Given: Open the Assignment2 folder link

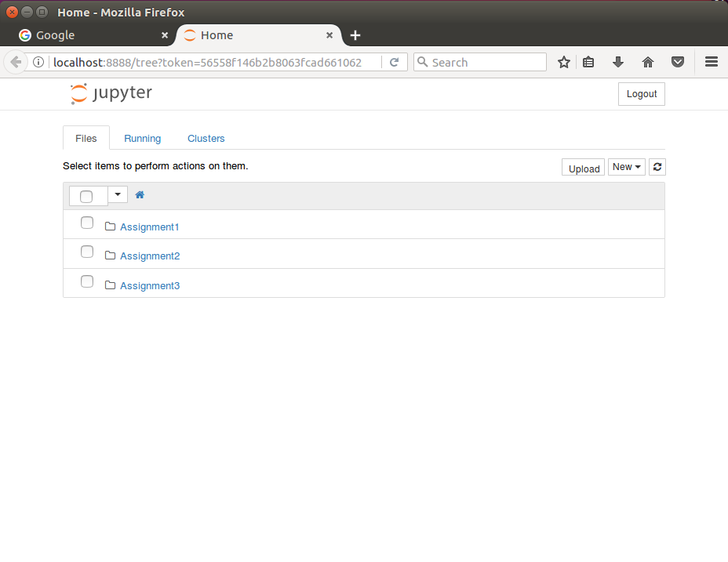Looking at the screenshot, I should 150,256.
